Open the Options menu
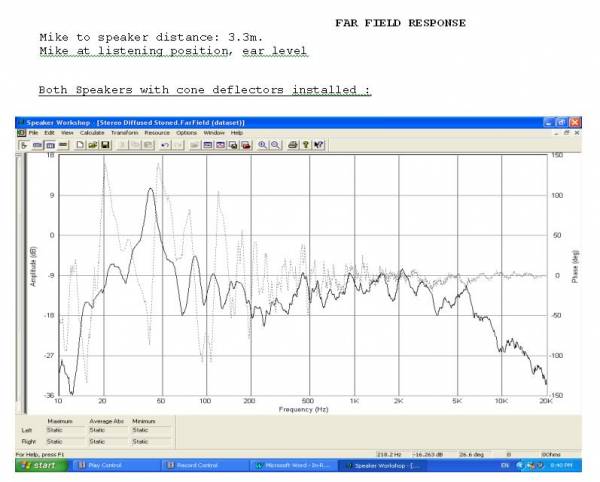The height and width of the screenshot is (482, 600). pyautogui.click(x=186, y=133)
